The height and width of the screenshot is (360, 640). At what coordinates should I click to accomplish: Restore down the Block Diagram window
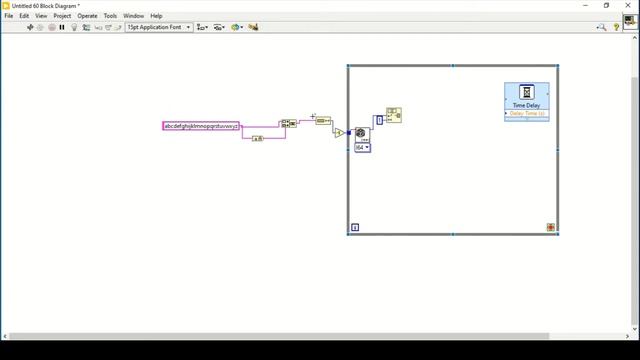(607, 6)
